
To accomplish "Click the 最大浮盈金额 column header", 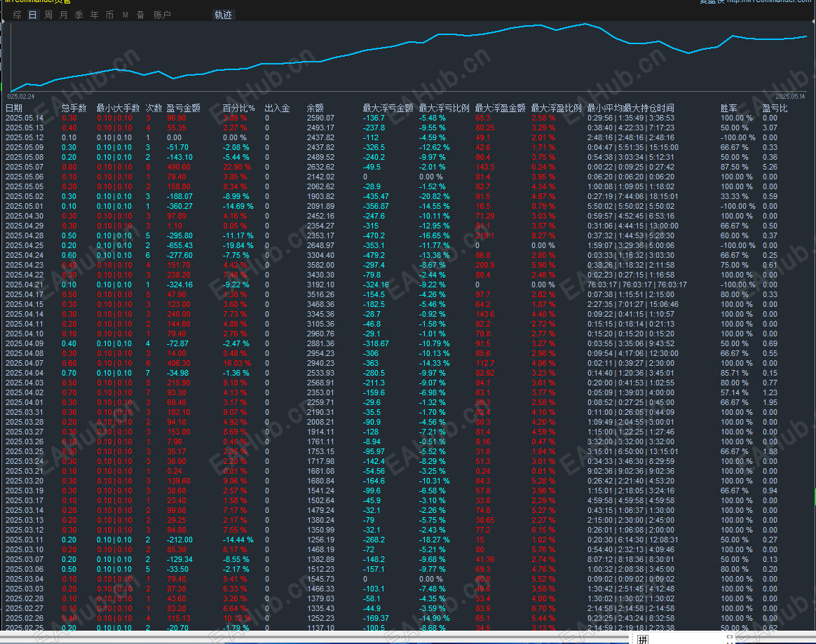I will point(500,108).
